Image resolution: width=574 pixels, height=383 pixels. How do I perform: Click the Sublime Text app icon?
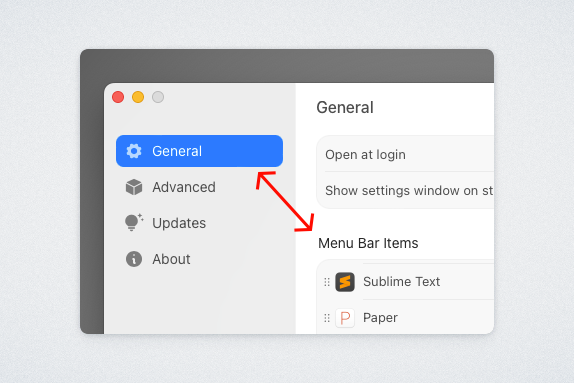(x=345, y=282)
